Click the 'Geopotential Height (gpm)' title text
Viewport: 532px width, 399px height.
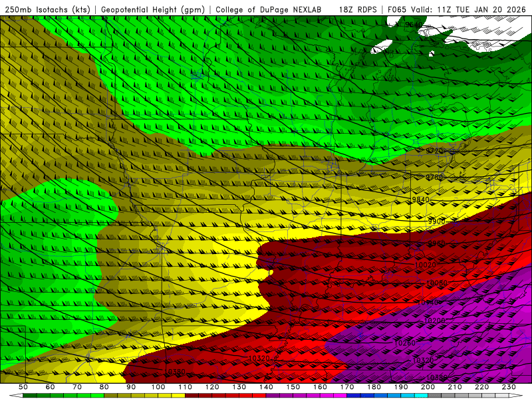[x=153, y=10]
